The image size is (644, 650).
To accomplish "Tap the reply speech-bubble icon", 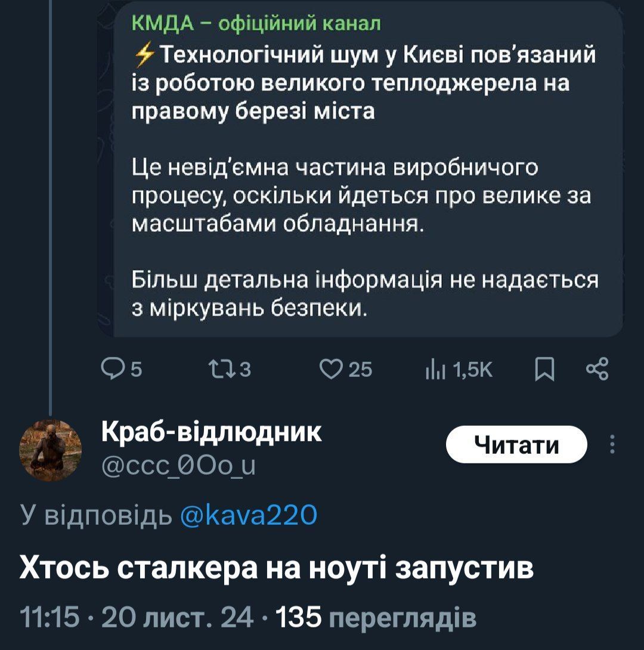I will 111,370.
